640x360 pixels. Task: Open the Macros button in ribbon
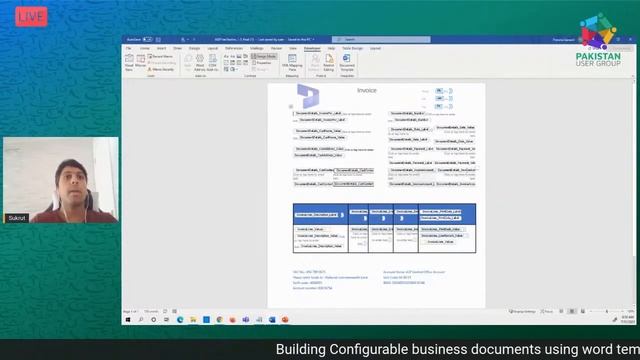pos(140,62)
